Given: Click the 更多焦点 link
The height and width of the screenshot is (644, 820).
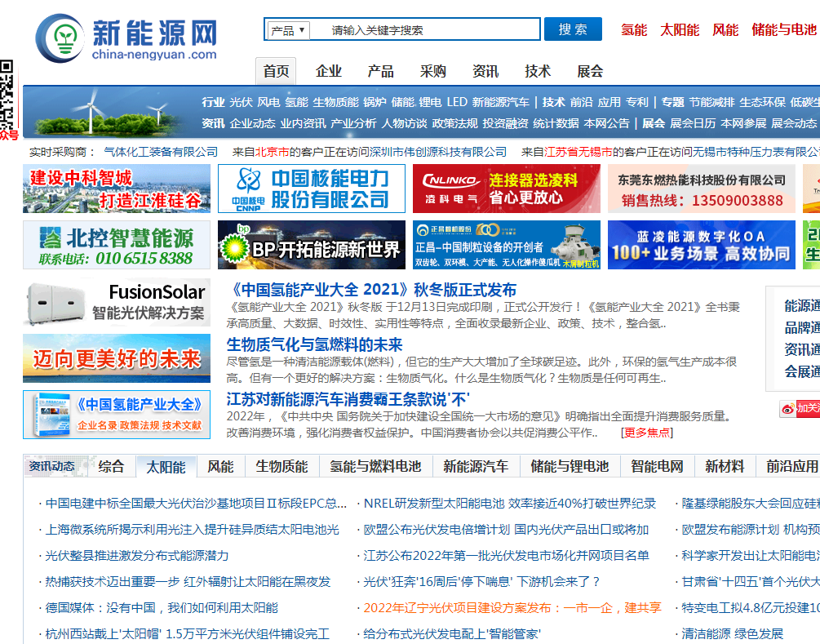Looking at the screenshot, I should pyautogui.click(x=647, y=433).
